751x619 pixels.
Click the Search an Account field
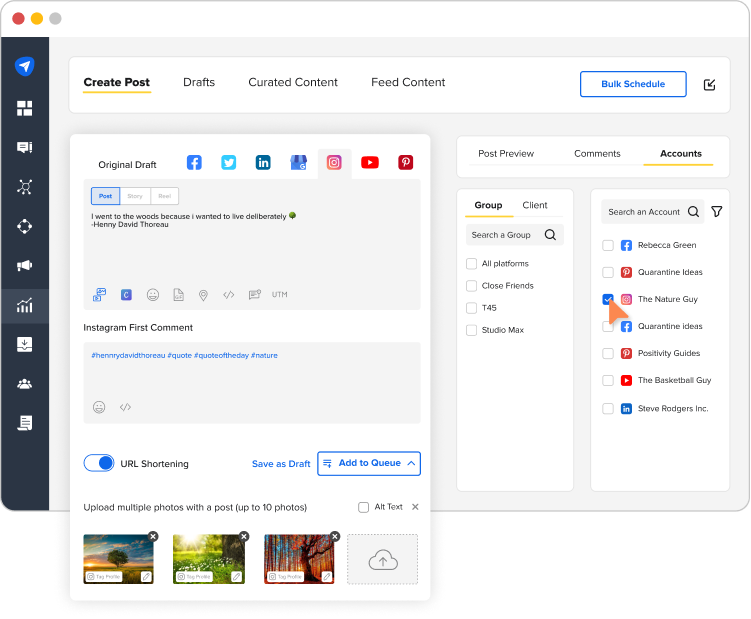pyautogui.click(x=643, y=212)
